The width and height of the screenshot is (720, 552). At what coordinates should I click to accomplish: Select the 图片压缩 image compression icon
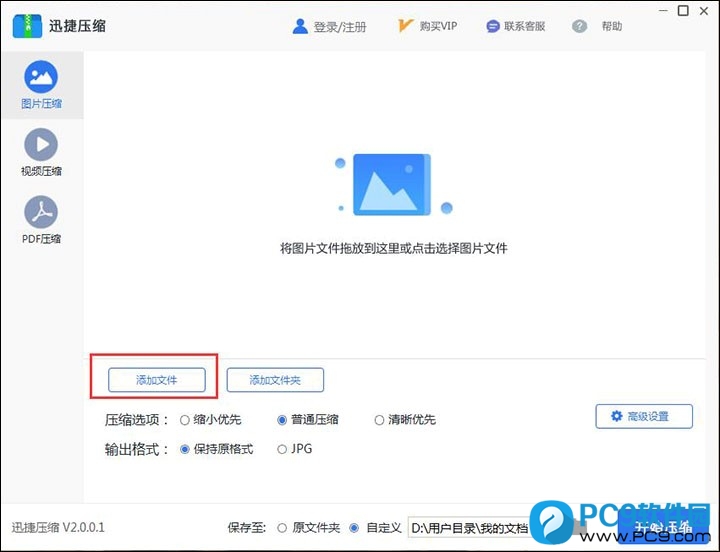pos(41,77)
